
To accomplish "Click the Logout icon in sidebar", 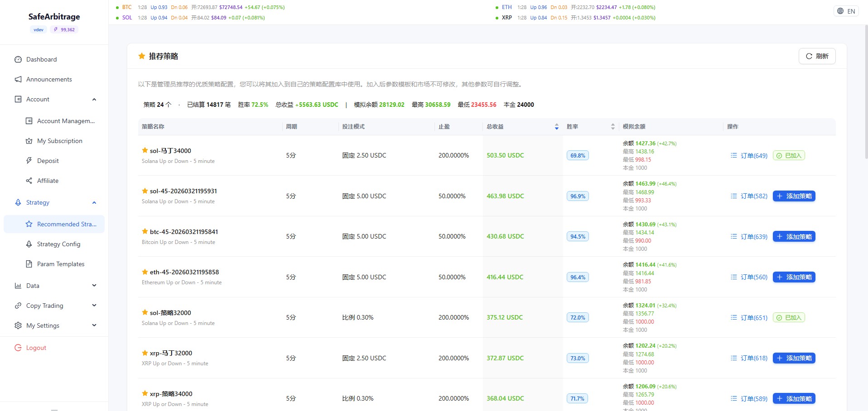I will 18,348.
